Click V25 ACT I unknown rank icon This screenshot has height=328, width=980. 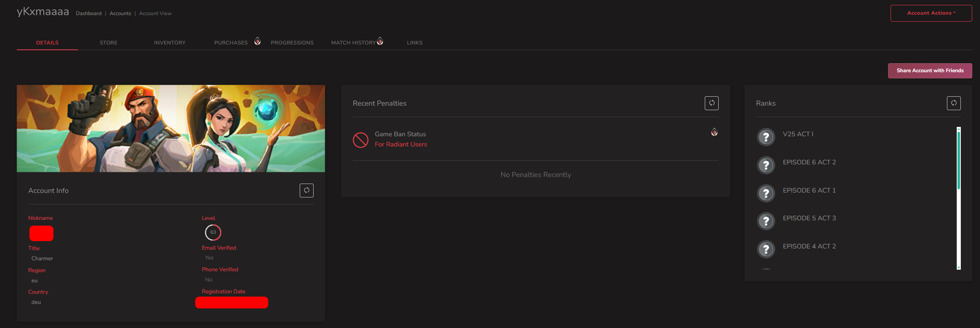[766, 137]
